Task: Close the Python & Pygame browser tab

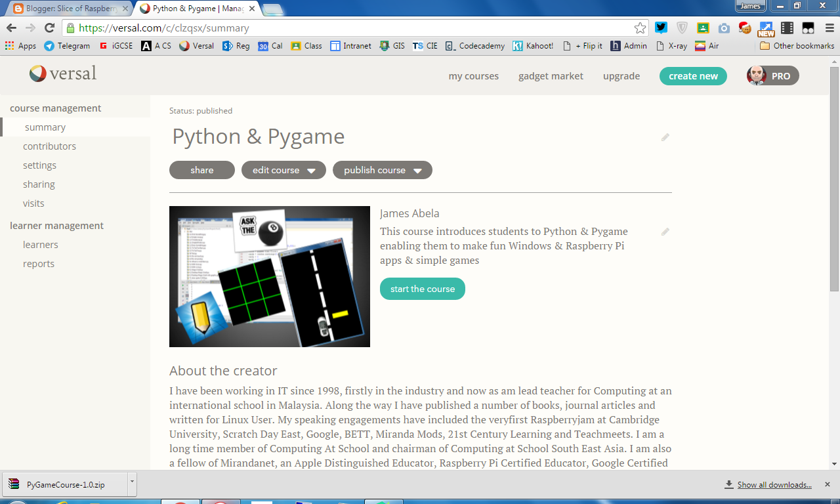Action: [x=251, y=9]
